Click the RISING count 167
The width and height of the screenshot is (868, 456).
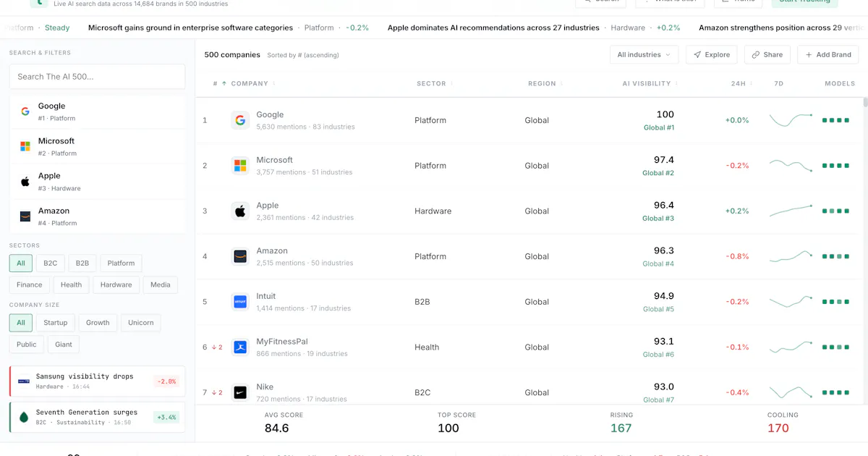tap(621, 428)
